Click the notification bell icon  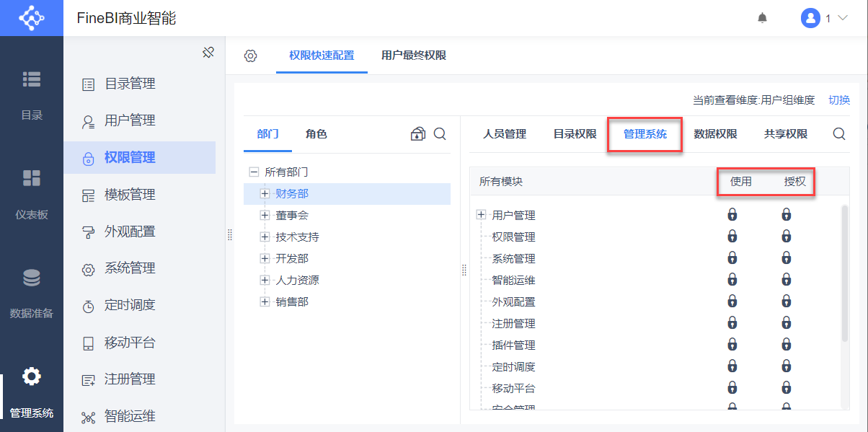coord(762,18)
